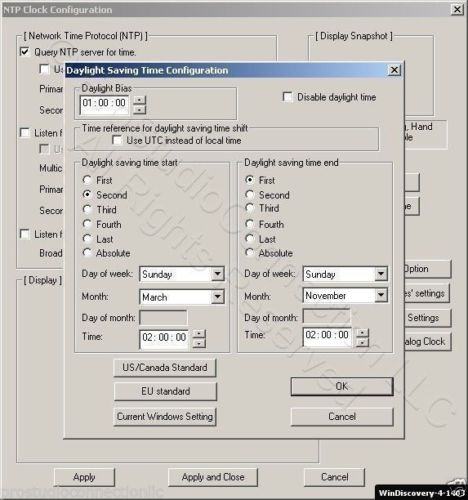Close the Daylight Saving Time Configuration dialog
This screenshot has width=468, height=500.
(x=394, y=70)
